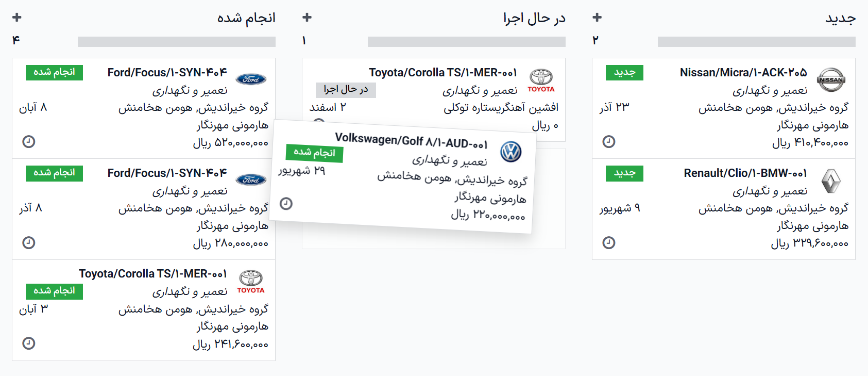Click amount ۲۲۰,۰۰۰,۰۰۰ ریال
Viewport: 868px width, 376px height.
(488, 215)
